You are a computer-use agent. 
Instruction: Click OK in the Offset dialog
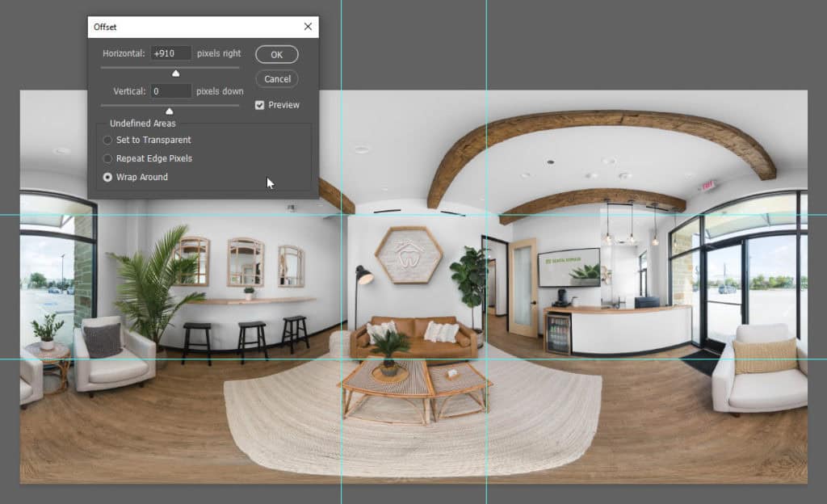[277, 54]
